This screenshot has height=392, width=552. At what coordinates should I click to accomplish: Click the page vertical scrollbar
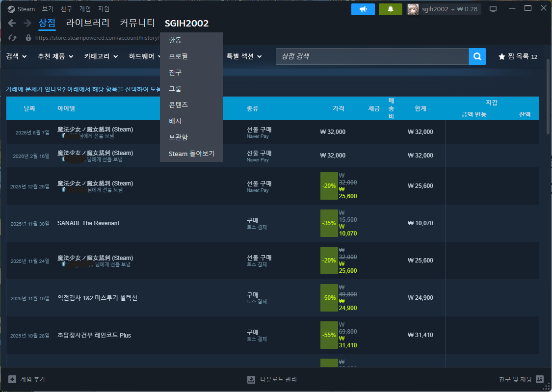point(548,97)
